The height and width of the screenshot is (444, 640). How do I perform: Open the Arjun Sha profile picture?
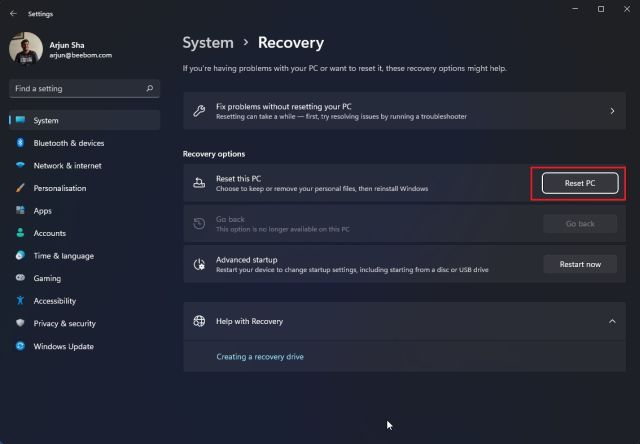(x=26, y=49)
